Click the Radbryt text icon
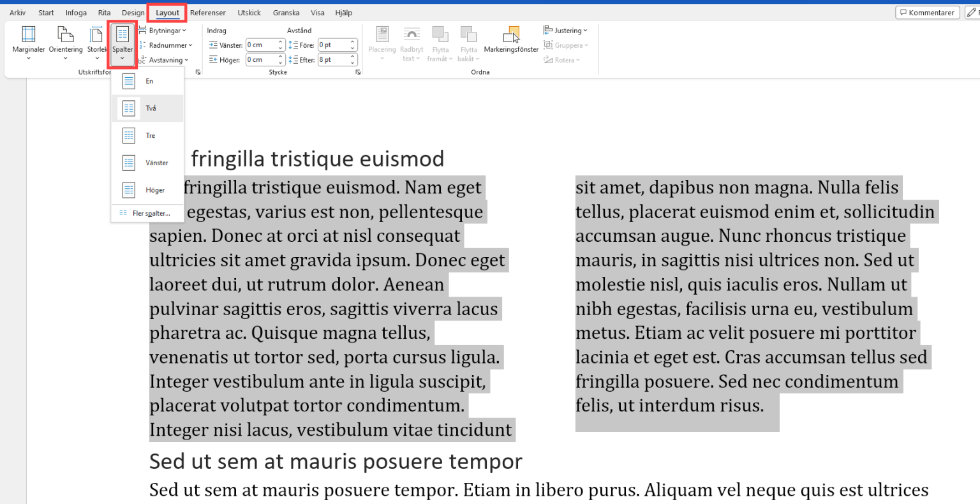Image resolution: width=980 pixels, height=504 pixels. (x=412, y=43)
